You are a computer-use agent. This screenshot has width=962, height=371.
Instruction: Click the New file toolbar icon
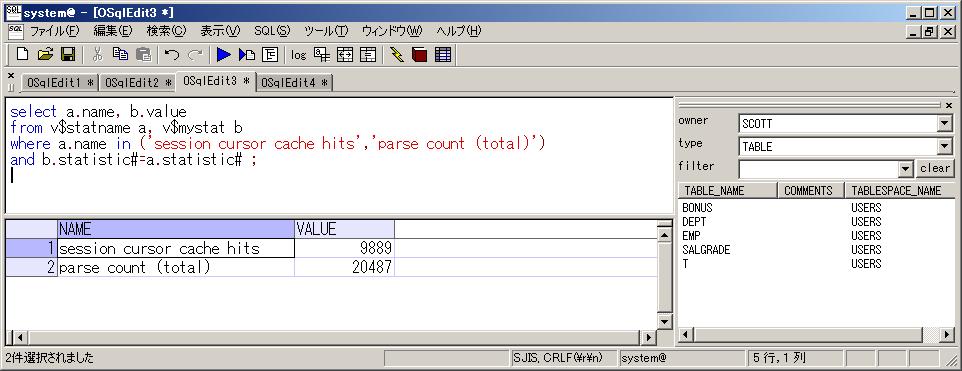click(22, 55)
